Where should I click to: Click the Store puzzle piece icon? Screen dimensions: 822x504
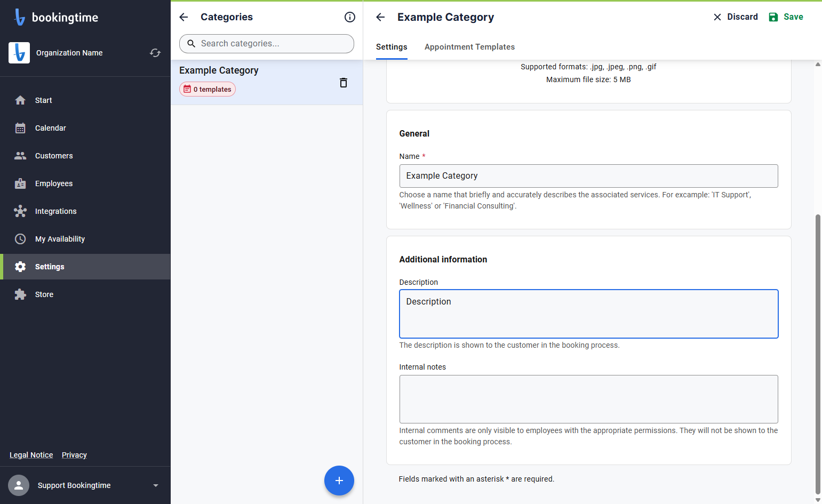20,294
